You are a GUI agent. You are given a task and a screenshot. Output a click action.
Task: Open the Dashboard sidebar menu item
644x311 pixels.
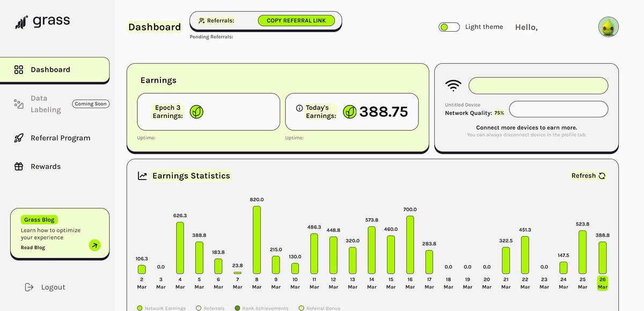coord(55,70)
